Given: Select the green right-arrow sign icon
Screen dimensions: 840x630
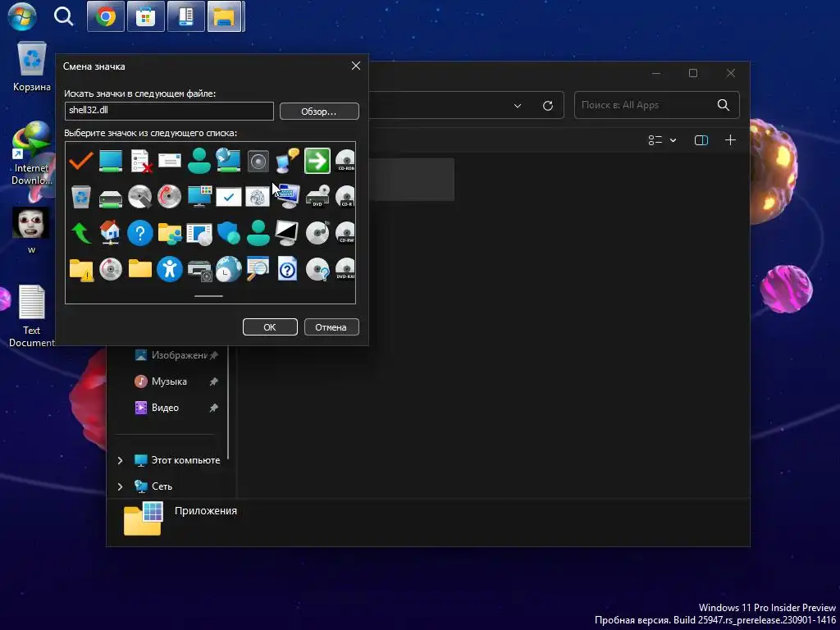Looking at the screenshot, I should 317,161.
